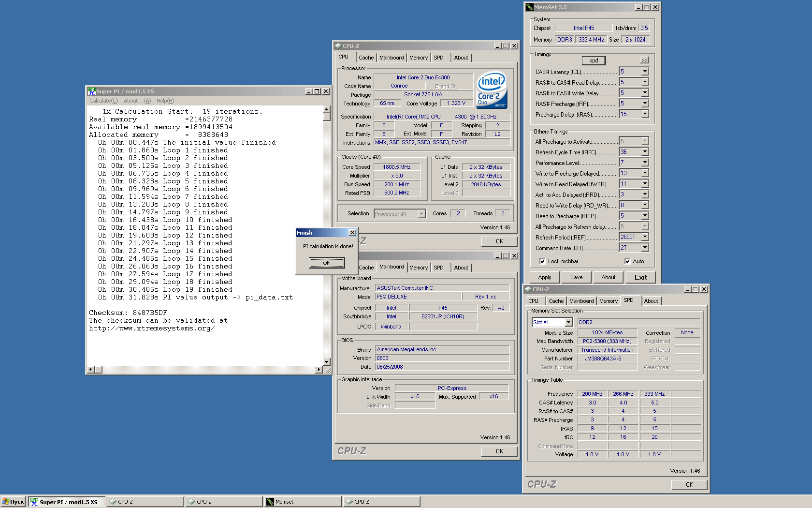Click the MemSet '>>' expand timings button

point(644,60)
